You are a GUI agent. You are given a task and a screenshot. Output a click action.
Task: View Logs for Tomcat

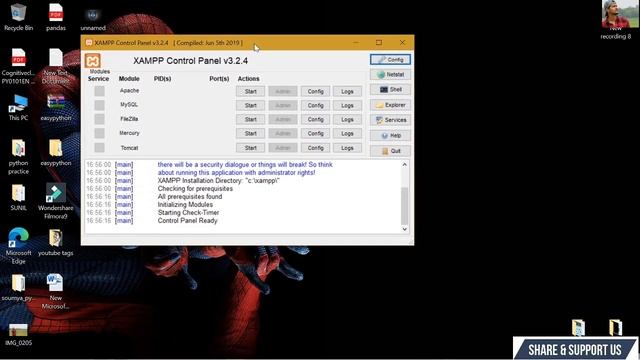pos(347,148)
